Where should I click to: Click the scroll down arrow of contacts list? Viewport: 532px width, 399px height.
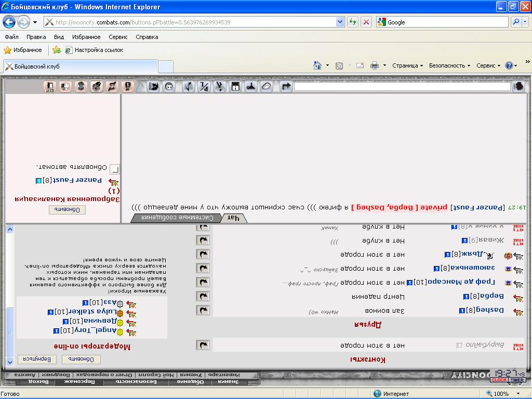tap(10, 362)
